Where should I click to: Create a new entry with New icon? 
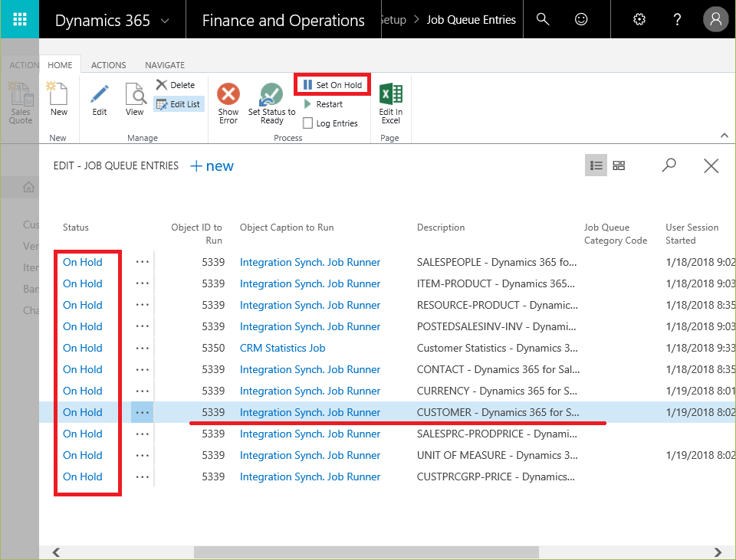(x=59, y=99)
